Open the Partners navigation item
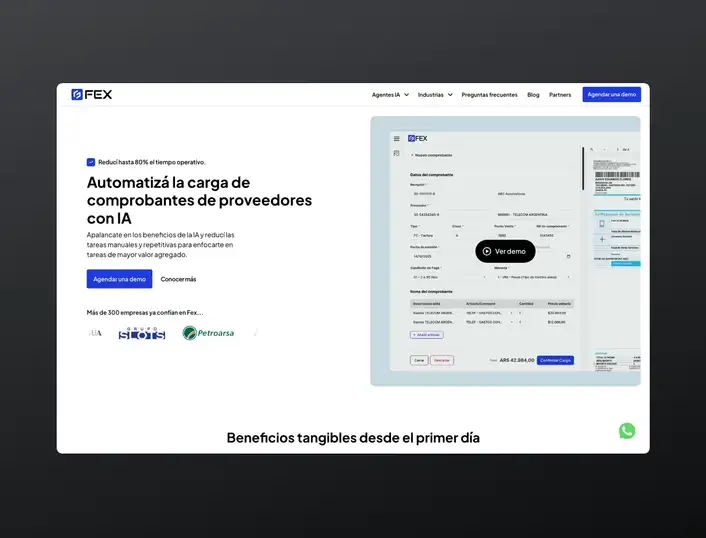The height and width of the screenshot is (538, 706). (x=560, y=95)
